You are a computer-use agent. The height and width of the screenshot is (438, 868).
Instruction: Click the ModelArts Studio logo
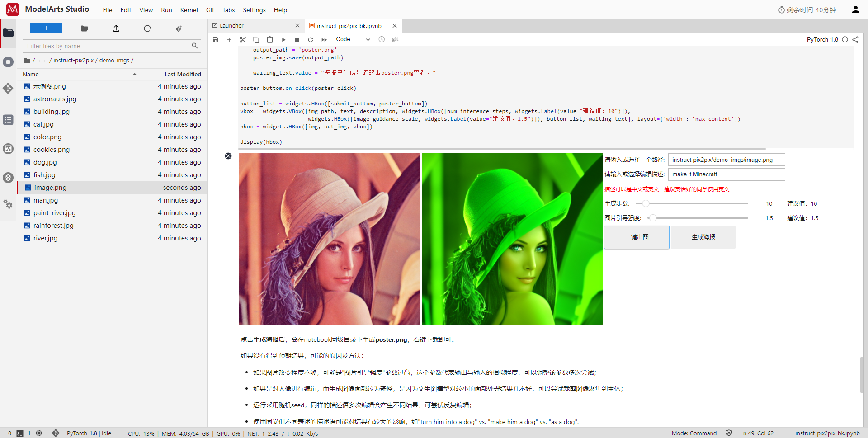(13, 9)
